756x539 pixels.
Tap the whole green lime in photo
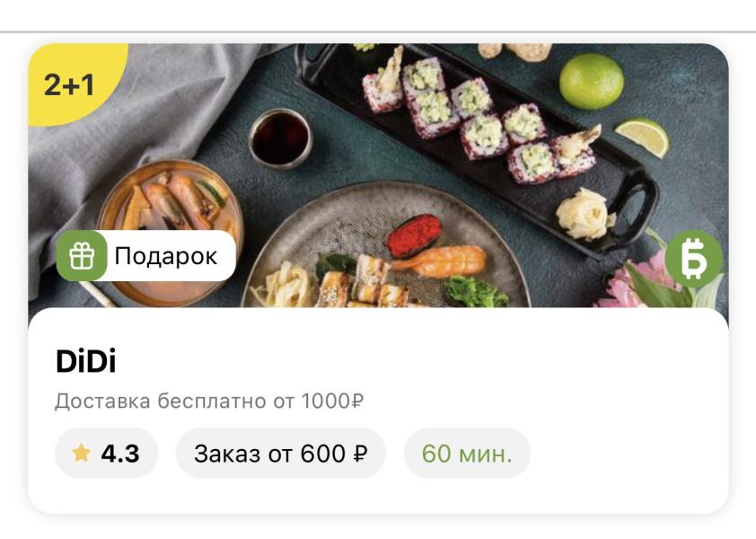[591, 81]
